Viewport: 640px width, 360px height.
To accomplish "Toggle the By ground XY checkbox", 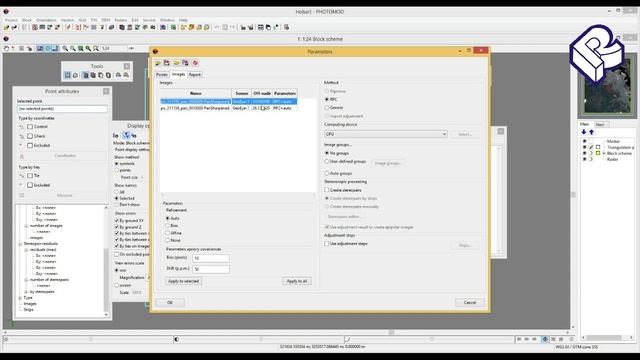I will click(117, 221).
